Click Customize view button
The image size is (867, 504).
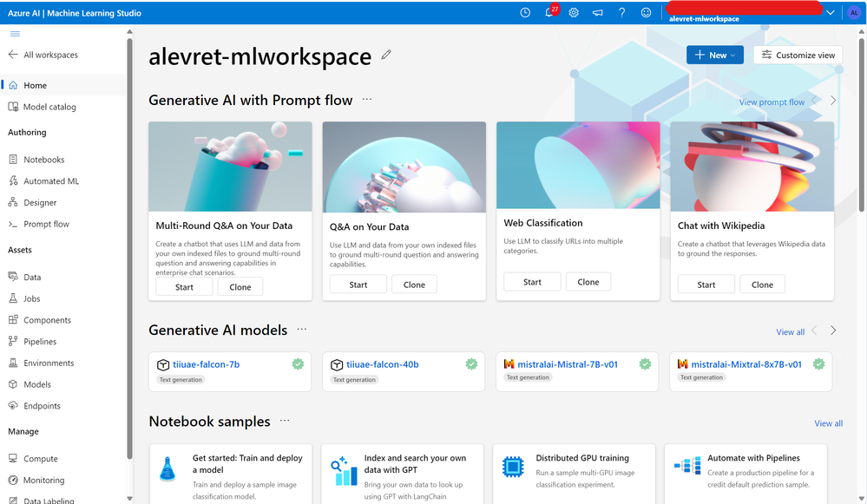point(798,55)
